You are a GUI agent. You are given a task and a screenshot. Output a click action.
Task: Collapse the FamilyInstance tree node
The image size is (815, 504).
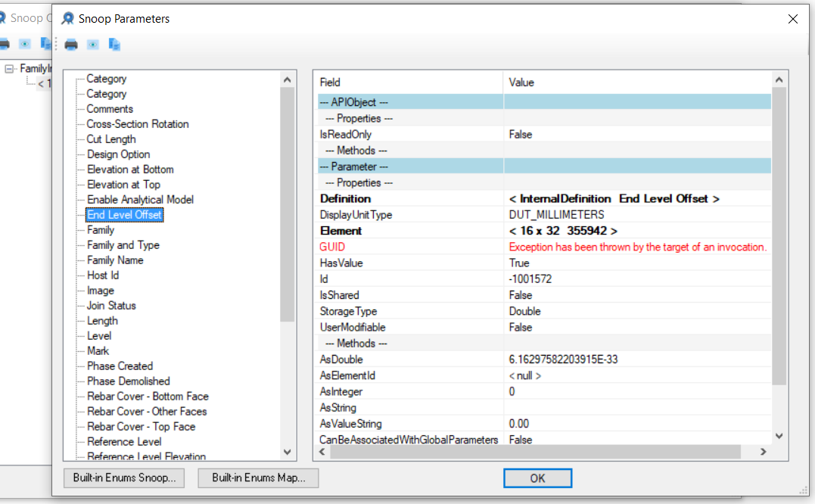pos(9,69)
